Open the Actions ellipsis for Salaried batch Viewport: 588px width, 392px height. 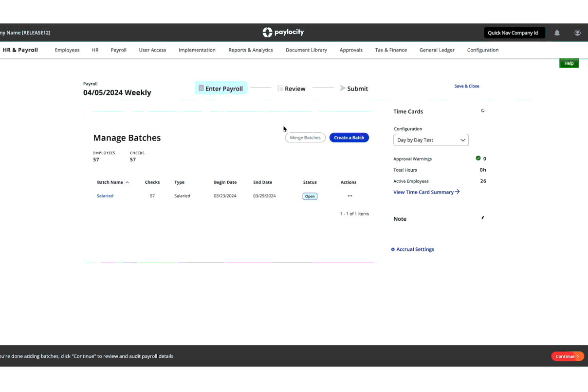[x=350, y=196]
